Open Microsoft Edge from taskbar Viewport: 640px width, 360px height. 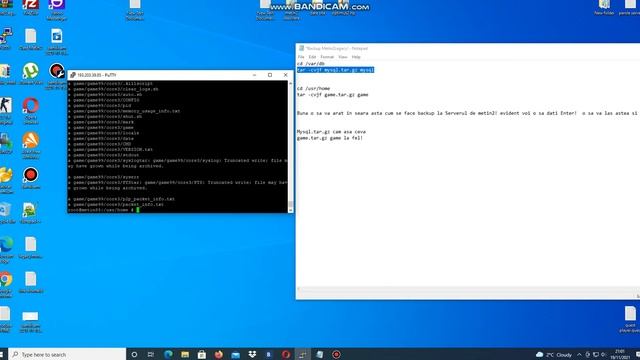pos(168,354)
